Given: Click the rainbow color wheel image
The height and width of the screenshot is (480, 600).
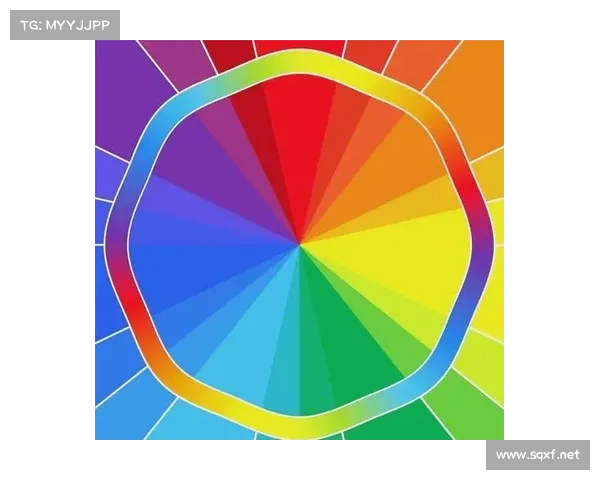Looking at the screenshot, I should coord(299,240).
